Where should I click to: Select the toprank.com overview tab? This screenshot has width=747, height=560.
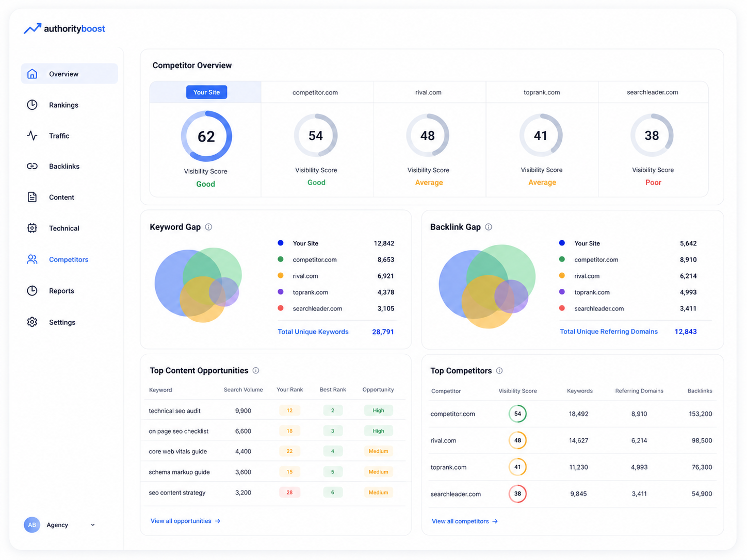coord(542,93)
